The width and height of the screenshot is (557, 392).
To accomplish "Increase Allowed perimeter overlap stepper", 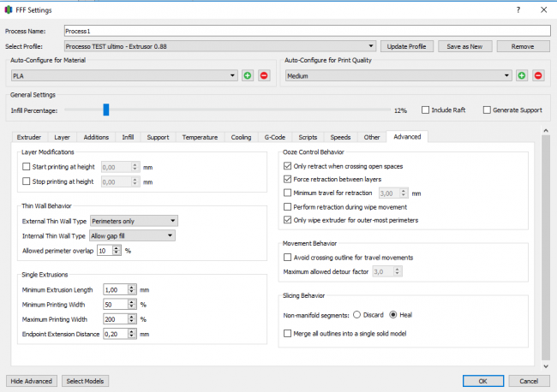I will 117,247.
